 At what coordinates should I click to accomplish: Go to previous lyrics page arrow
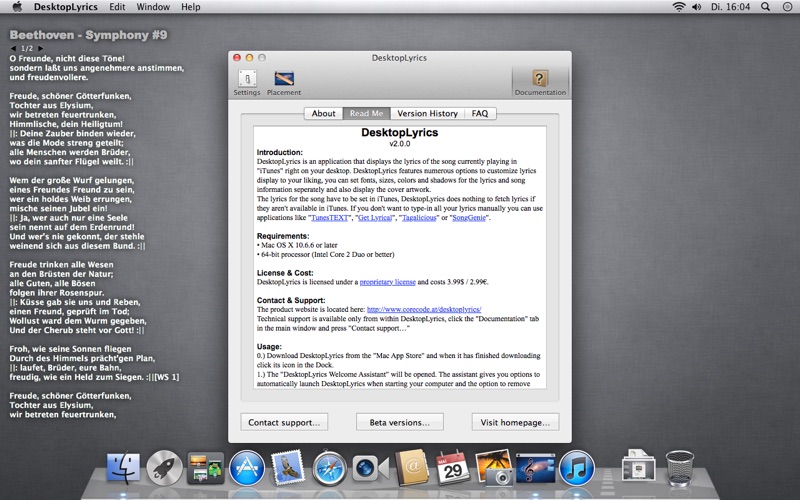[x=13, y=48]
